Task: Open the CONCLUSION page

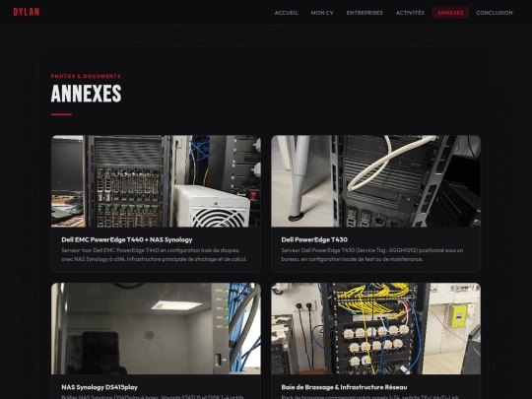Action: click(495, 13)
